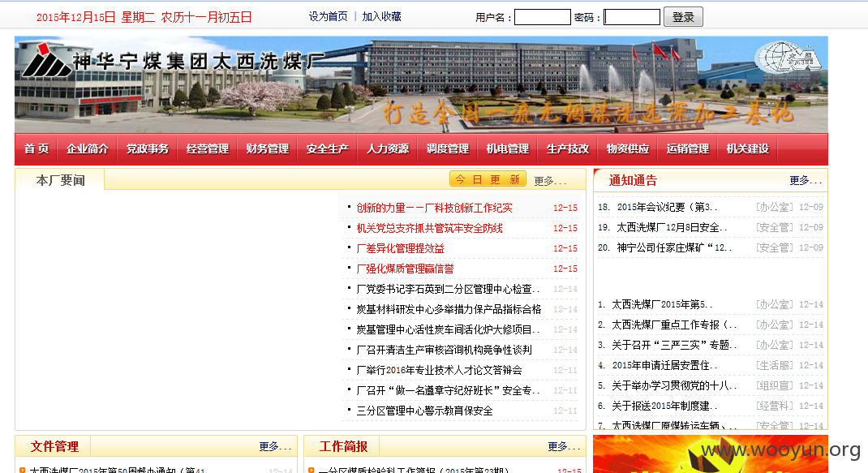The image size is (868, 473).
Task: Click 更多 link in 本厂要闻 panel
Action: tap(550, 181)
